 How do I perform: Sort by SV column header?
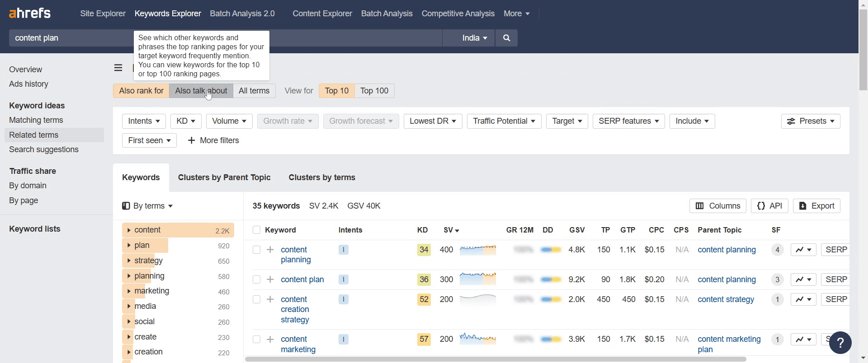coord(451,230)
